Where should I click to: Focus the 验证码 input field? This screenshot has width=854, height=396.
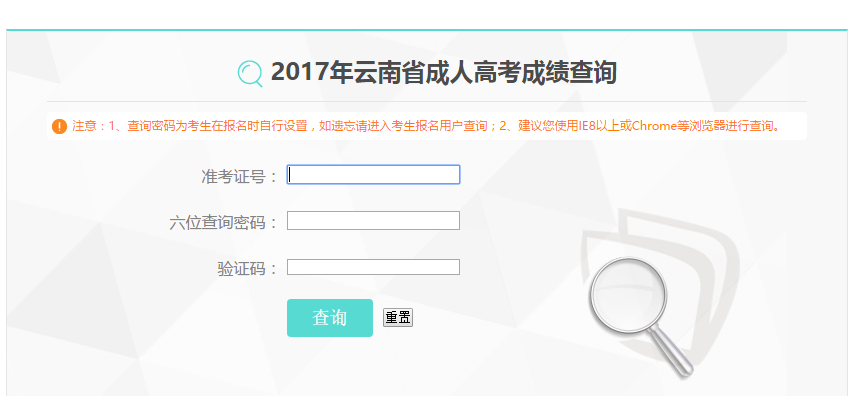click(374, 267)
